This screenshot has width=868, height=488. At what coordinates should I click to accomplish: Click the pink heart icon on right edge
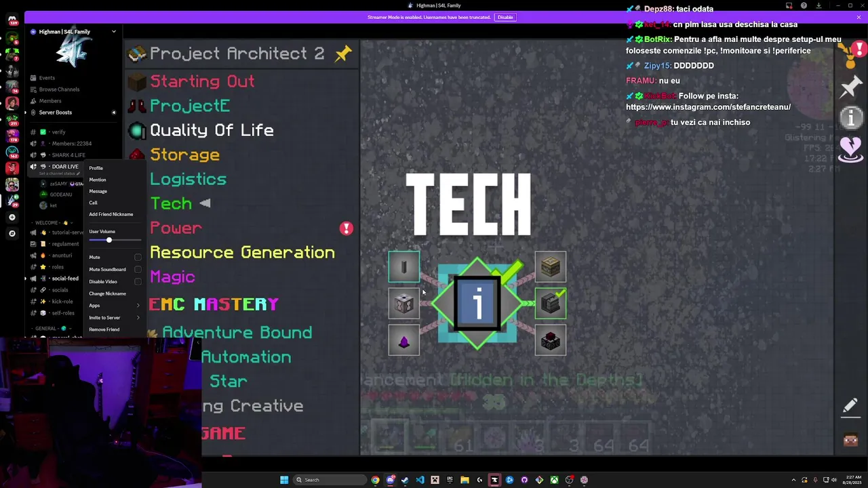(850, 148)
